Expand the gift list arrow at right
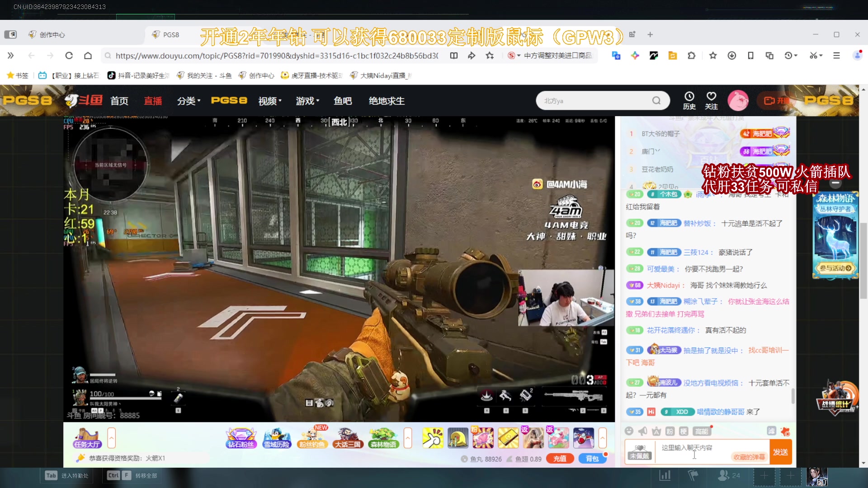The width and height of the screenshot is (868, 488). [602, 438]
